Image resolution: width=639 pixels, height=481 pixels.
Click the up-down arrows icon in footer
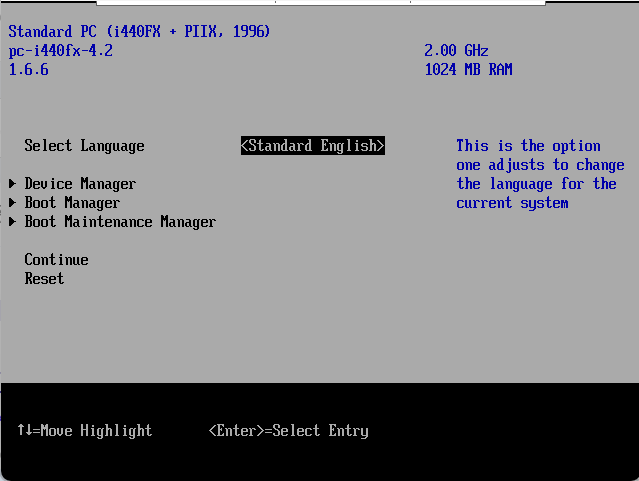[24, 431]
